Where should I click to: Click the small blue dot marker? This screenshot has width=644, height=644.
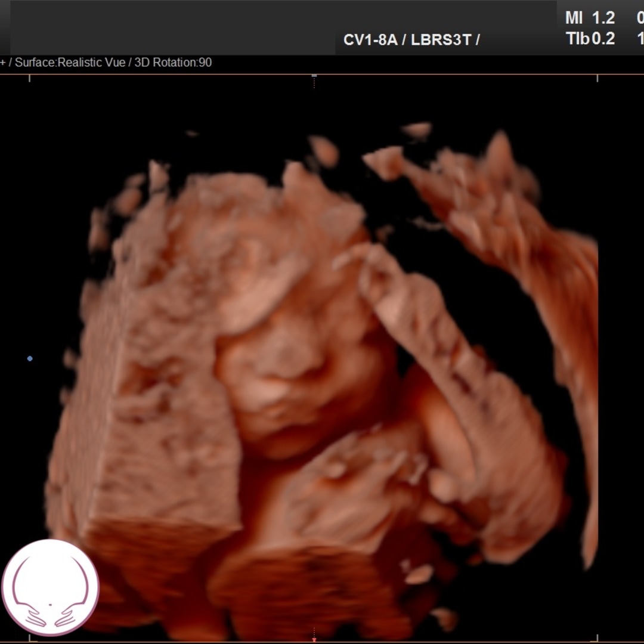tap(30, 358)
